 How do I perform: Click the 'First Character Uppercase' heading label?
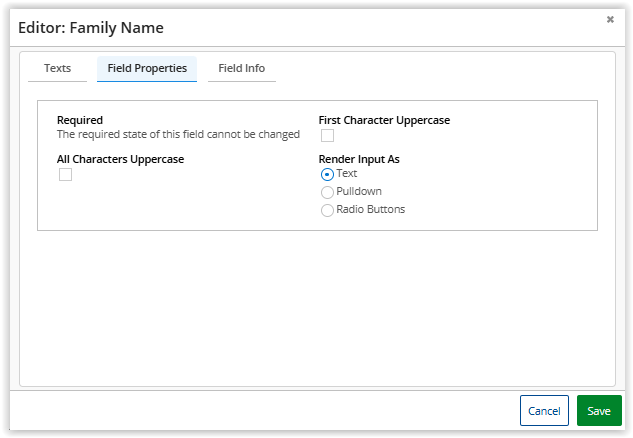[x=384, y=120]
